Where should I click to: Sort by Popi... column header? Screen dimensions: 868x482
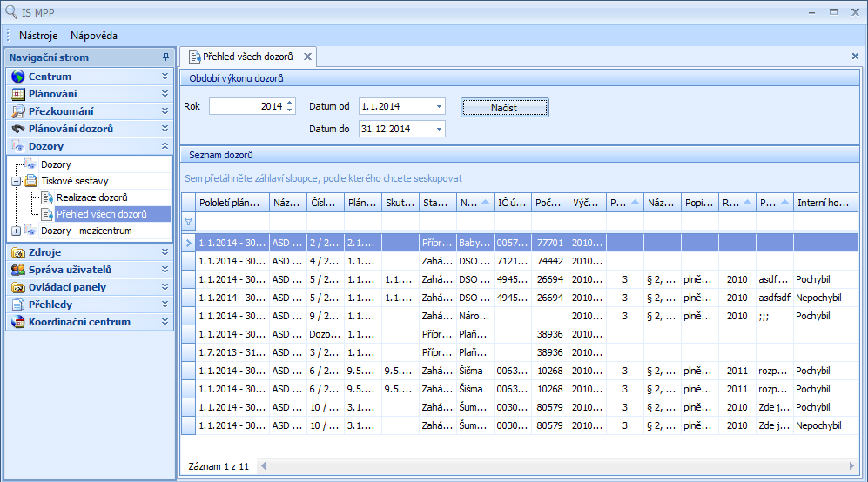click(700, 203)
